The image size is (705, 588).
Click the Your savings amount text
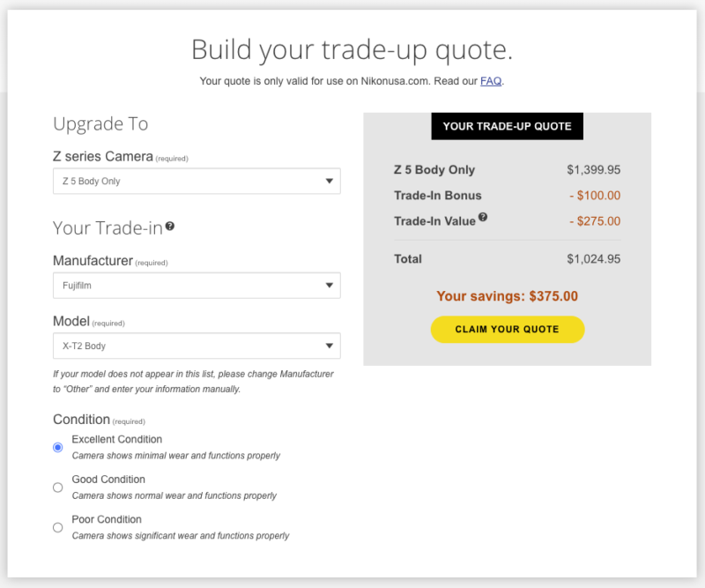507,296
